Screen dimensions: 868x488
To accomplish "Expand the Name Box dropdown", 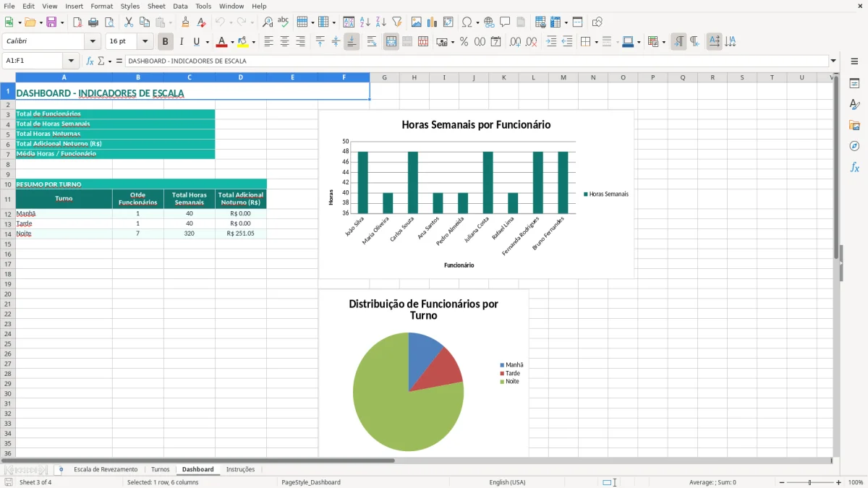I will point(71,61).
